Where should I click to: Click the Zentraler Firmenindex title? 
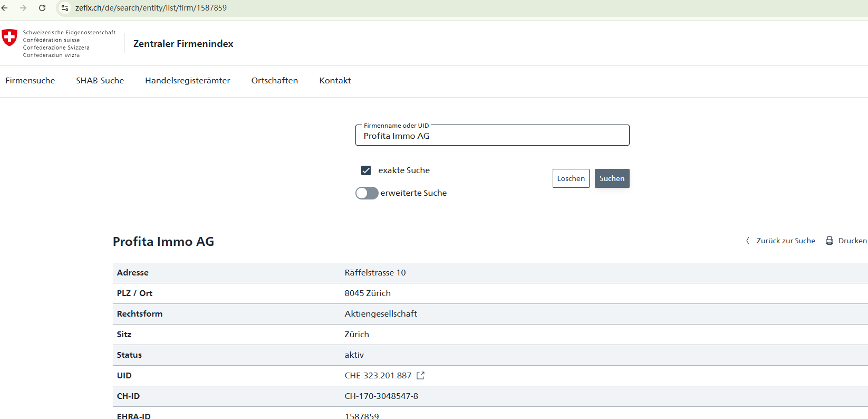[183, 44]
